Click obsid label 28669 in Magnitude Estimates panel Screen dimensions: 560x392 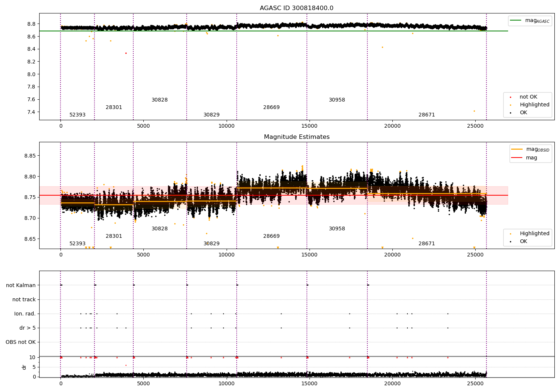click(x=271, y=236)
